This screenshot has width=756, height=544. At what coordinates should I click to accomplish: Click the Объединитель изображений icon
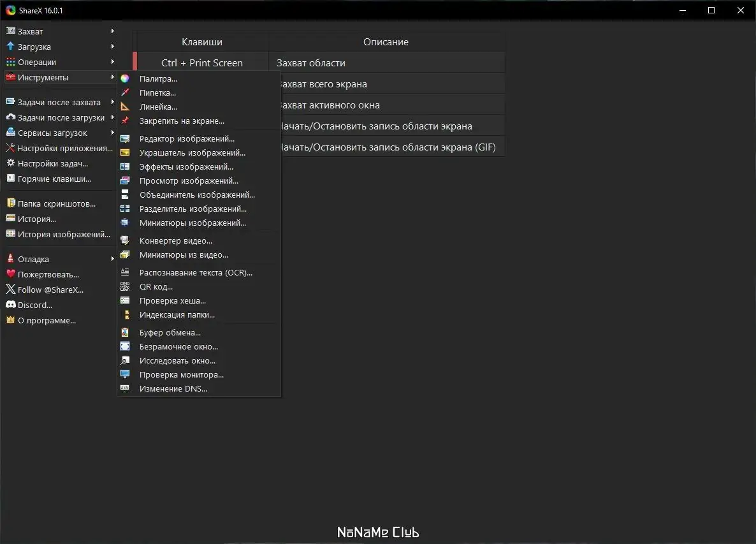tap(125, 195)
